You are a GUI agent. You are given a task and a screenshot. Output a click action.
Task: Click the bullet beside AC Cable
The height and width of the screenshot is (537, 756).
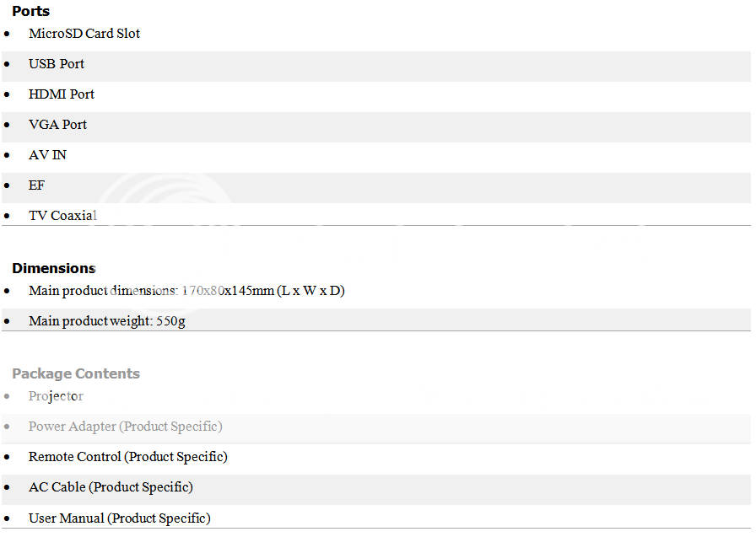pyautogui.click(x=7, y=488)
